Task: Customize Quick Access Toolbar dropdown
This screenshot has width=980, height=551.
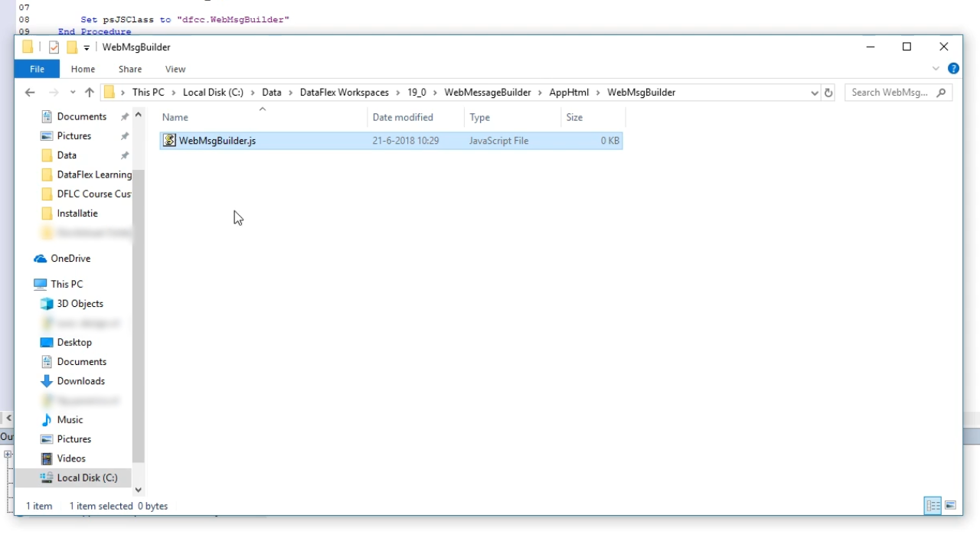Action: [87, 47]
